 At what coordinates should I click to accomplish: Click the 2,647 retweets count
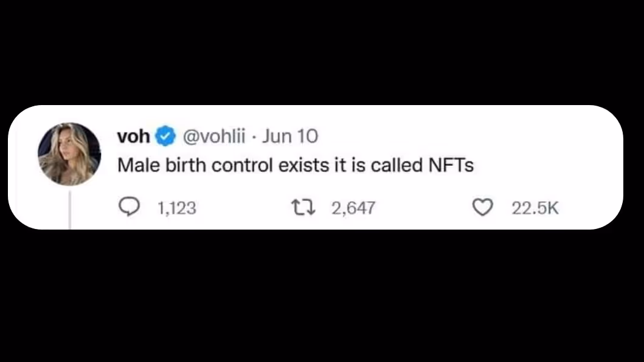tap(353, 208)
